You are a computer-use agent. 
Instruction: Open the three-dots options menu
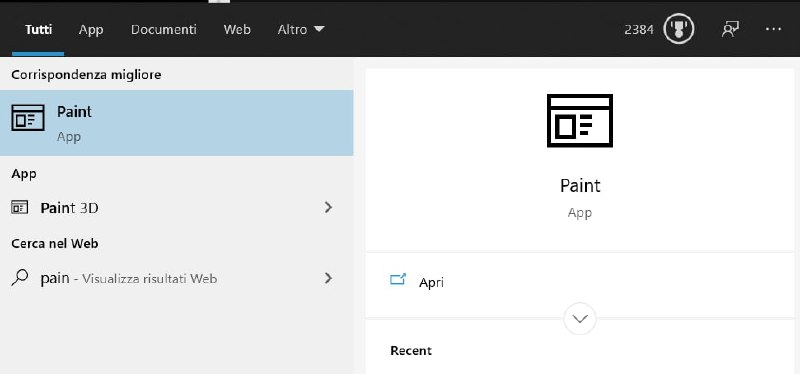(x=773, y=29)
